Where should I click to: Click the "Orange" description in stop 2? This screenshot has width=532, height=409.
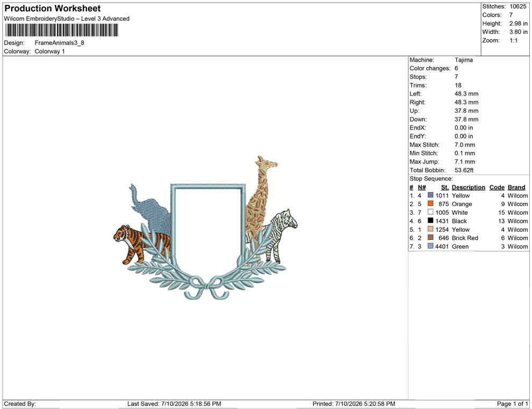click(x=462, y=204)
